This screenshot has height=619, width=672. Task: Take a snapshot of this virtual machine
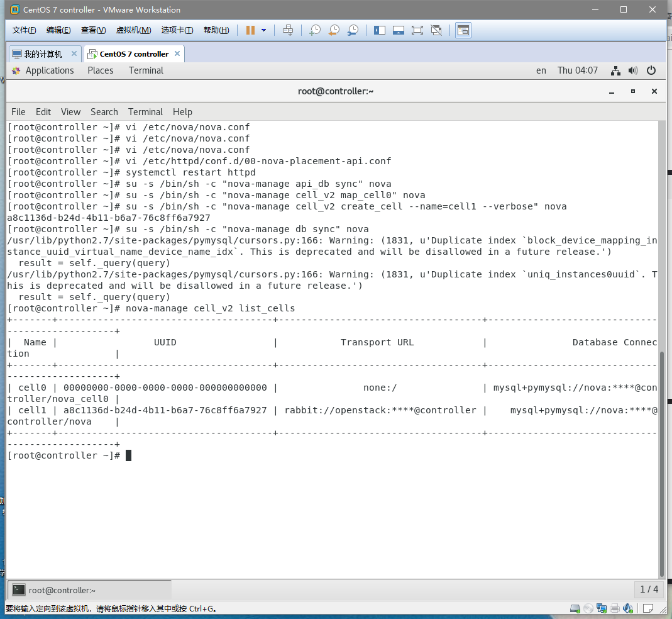coord(314,30)
